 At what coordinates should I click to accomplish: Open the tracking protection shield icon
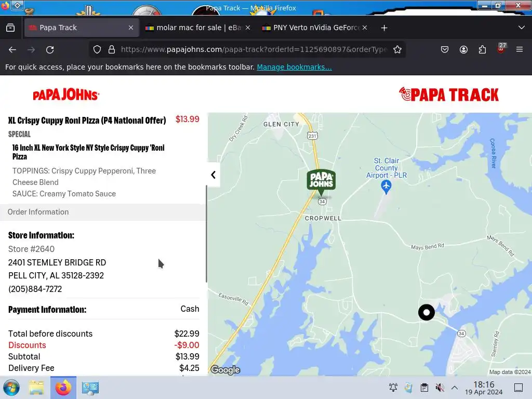coord(97,49)
